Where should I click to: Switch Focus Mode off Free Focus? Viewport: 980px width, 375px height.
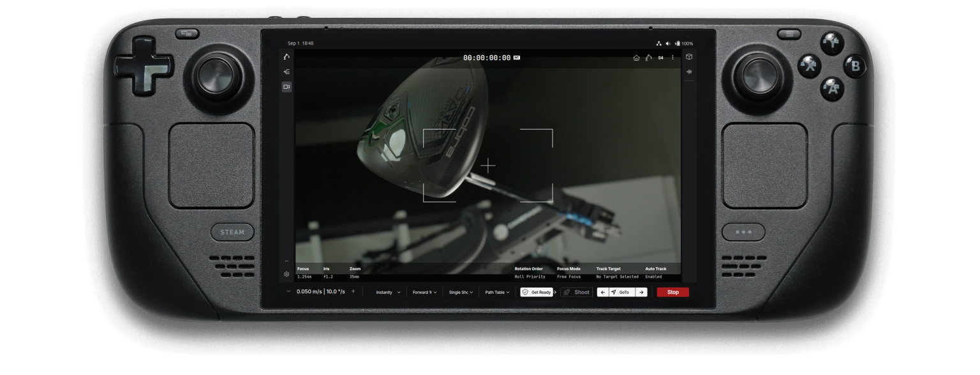pos(568,277)
